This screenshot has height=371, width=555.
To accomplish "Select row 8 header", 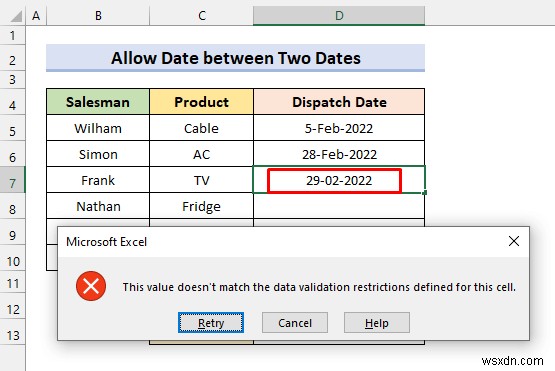I will click(12, 206).
